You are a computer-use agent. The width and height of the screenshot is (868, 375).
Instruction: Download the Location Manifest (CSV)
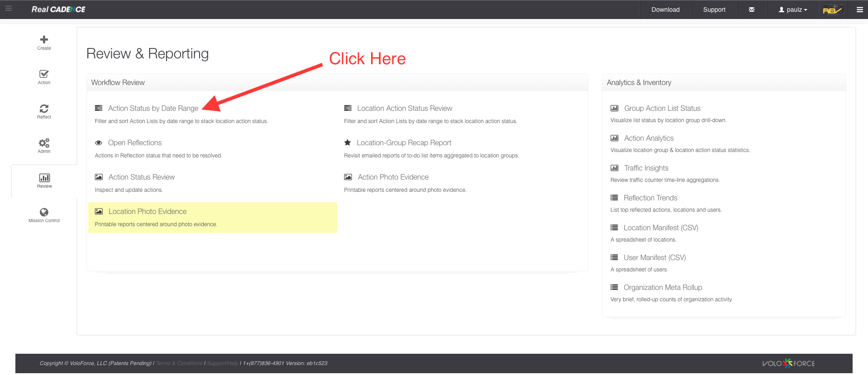point(661,228)
